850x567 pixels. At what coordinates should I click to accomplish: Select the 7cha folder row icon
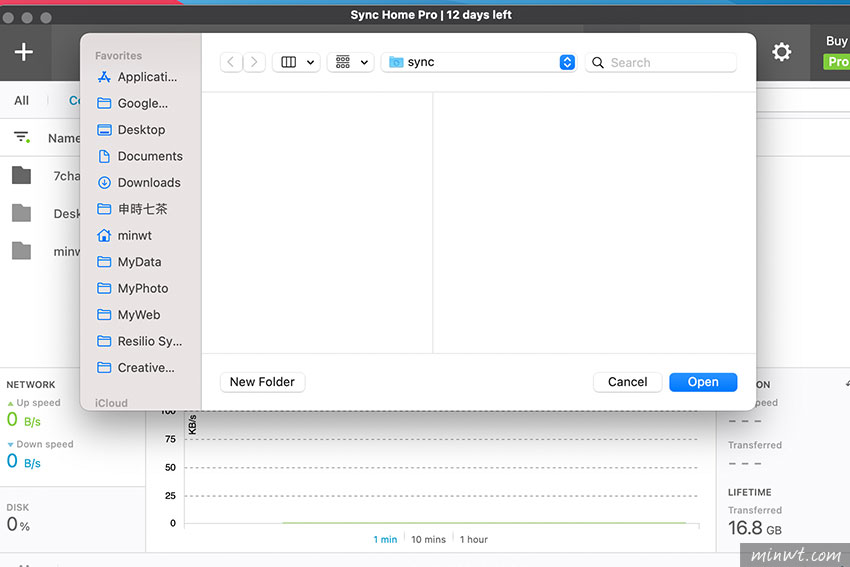pyautogui.click(x=22, y=176)
